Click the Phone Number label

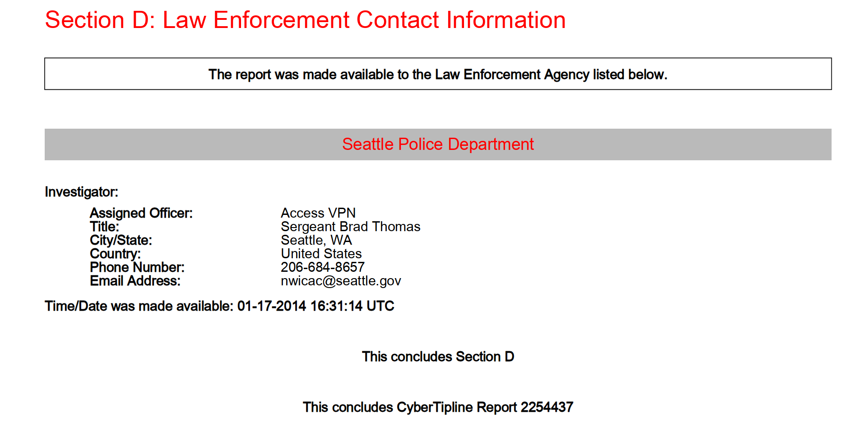tap(137, 267)
